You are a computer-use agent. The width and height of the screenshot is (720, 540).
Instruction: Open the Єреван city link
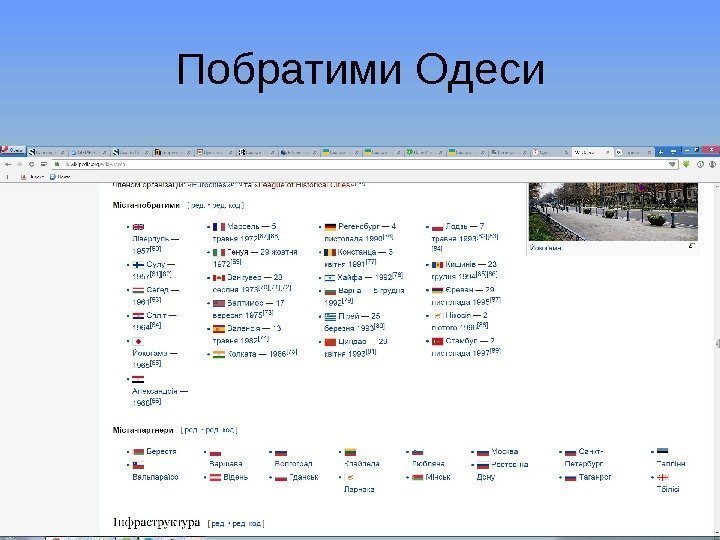pyautogui.click(x=459, y=290)
